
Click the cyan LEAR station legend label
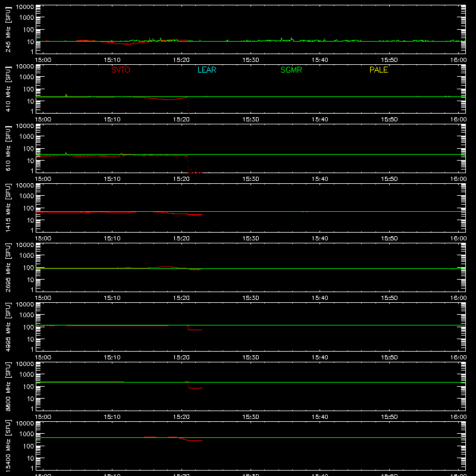[x=206, y=70]
